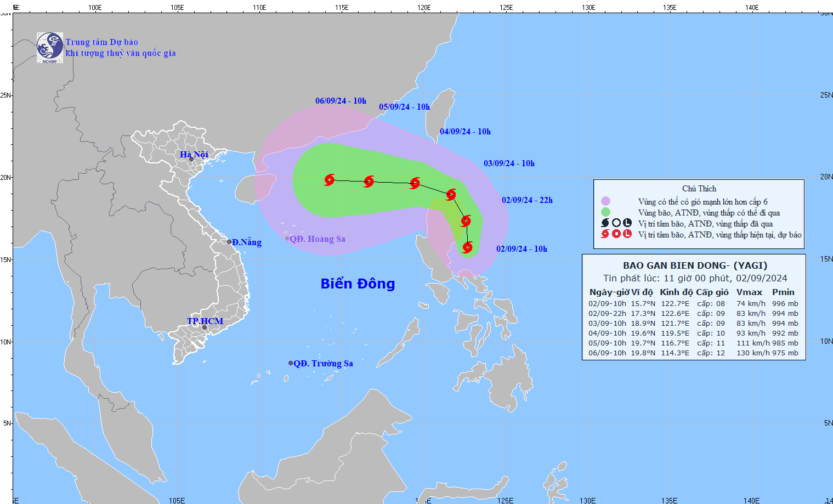Viewport: 833px width, 504px height.
Task: Click the Biển Đông sea label
Action: click(358, 284)
